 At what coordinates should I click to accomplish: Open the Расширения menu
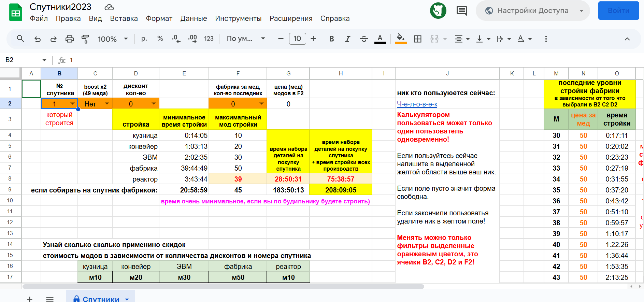pos(291,18)
